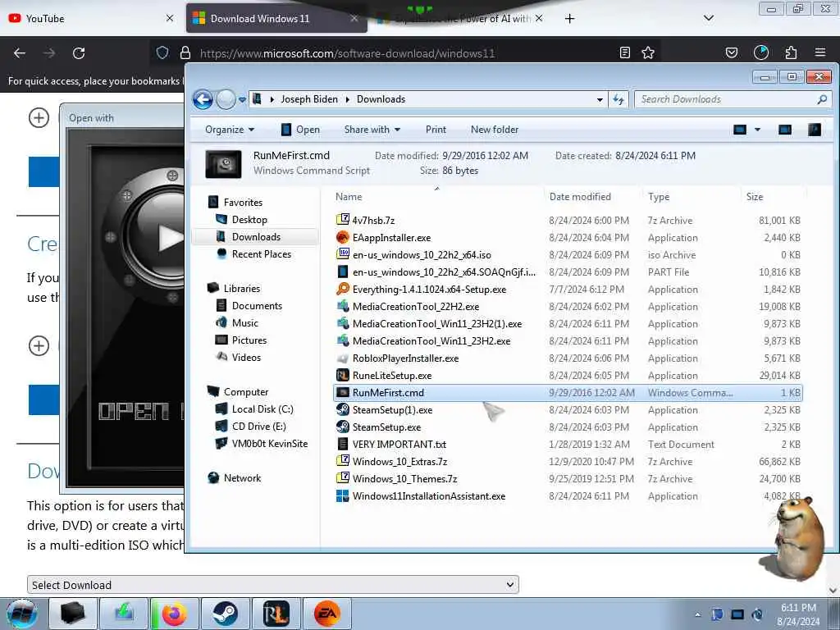Open RuneLite from the taskbar

276,614
